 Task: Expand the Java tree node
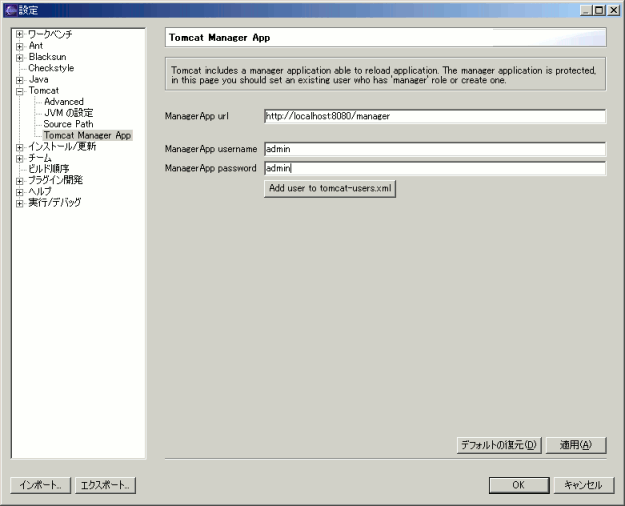click(19, 79)
